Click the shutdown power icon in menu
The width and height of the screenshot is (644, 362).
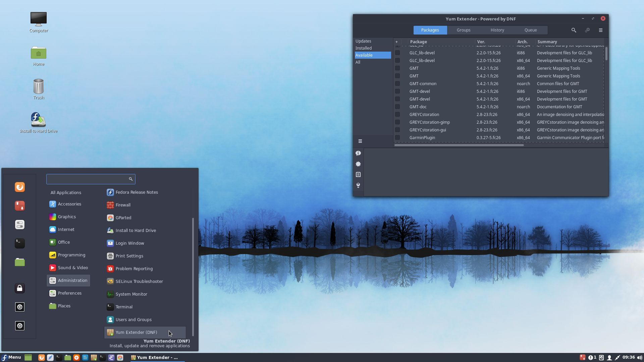[20, 326]
